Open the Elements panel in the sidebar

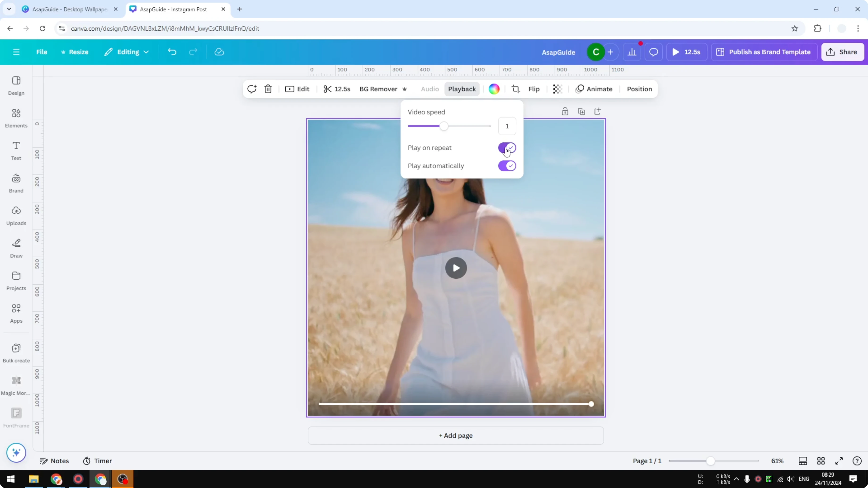pos(16,118)
